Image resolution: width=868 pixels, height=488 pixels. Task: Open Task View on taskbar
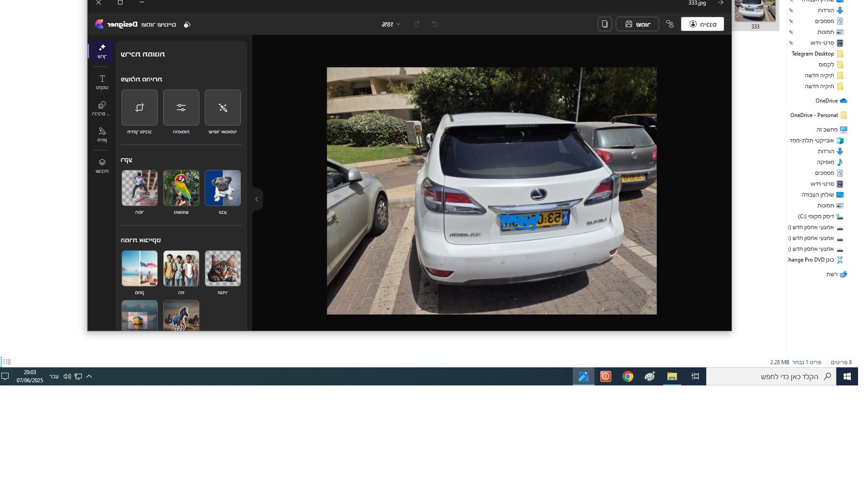click(x=695, y=376)
